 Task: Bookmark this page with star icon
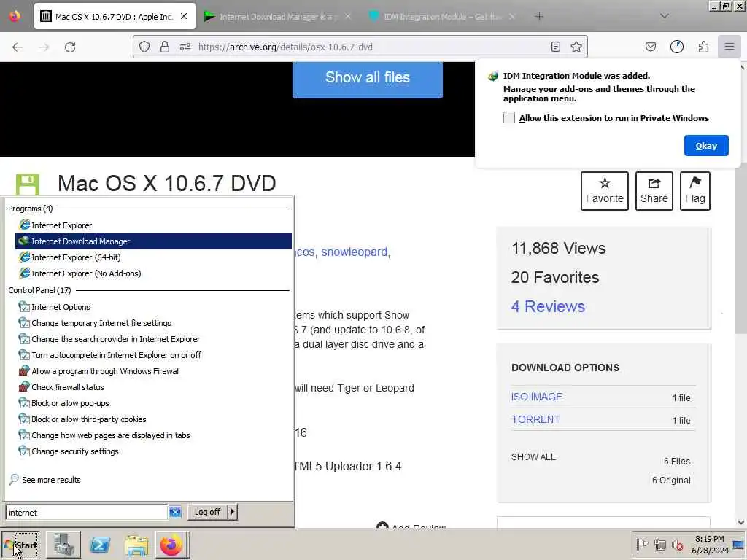coord(576,47)
